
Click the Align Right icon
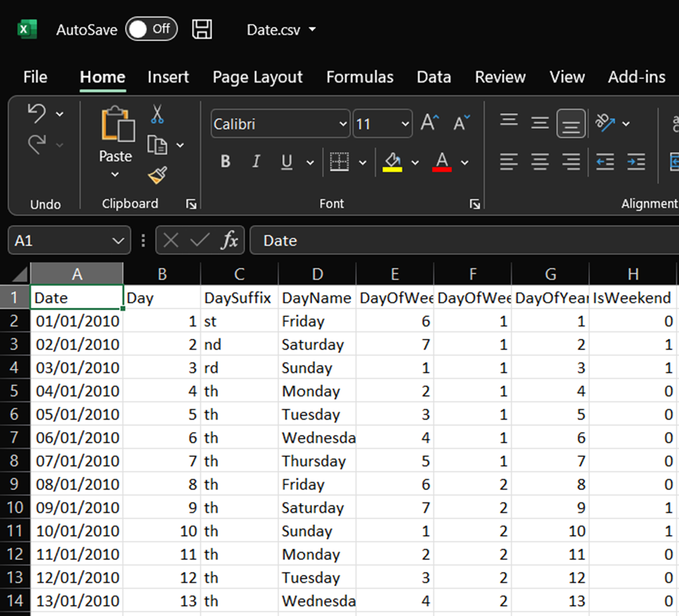tap(571, 162)
